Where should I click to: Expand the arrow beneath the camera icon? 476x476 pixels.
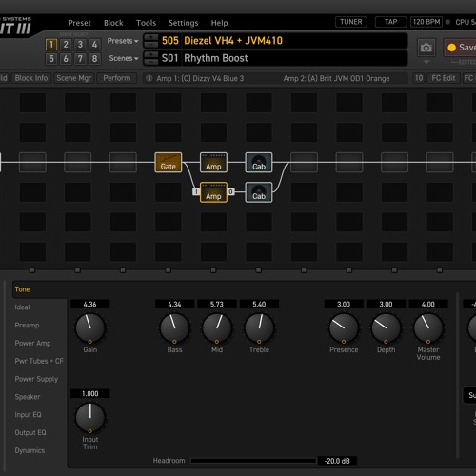click(x=426, y=62)
